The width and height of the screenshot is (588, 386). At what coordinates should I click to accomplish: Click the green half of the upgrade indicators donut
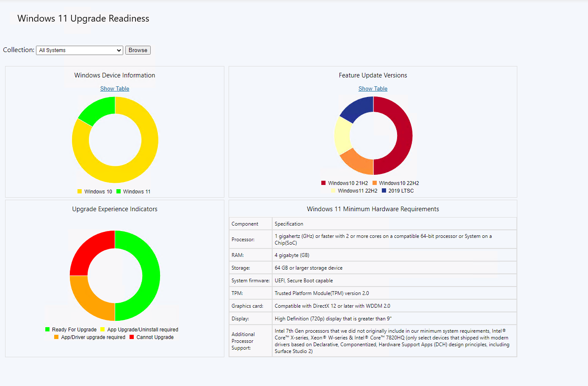pyautogui.click(x=151, y=276)
